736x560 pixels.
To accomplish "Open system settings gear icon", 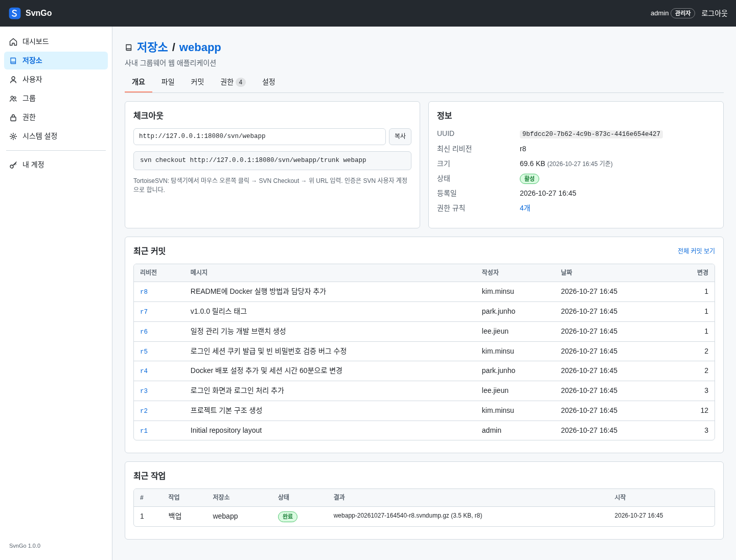I will (13, 136).
